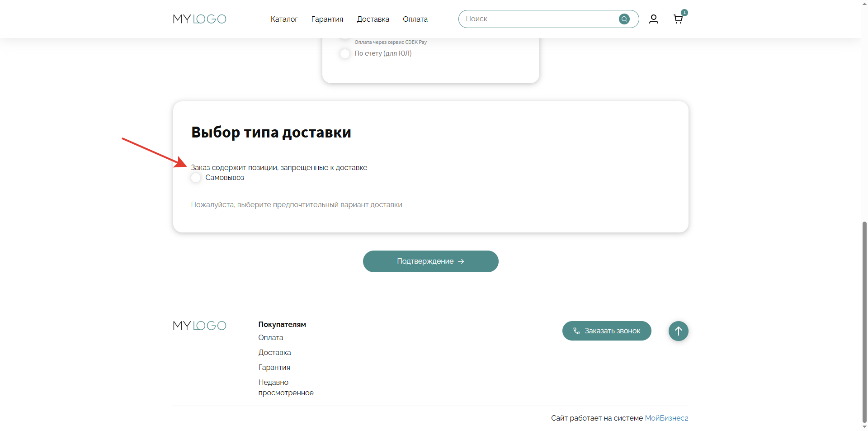Open the footer Оплата link
This screenshot has width=868, height=431.
pyautogui.click(x=270, y=338)
